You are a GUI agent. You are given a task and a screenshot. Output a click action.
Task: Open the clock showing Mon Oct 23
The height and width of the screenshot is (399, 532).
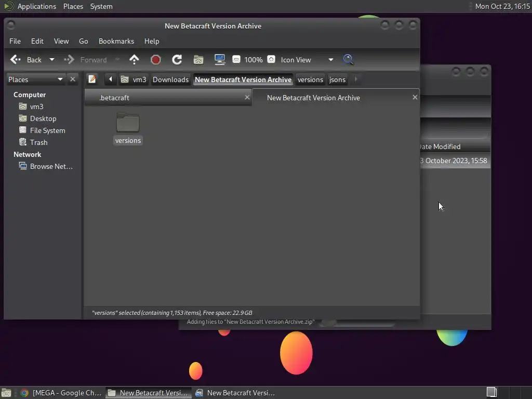pyautogui.click(x=502, y=6)
